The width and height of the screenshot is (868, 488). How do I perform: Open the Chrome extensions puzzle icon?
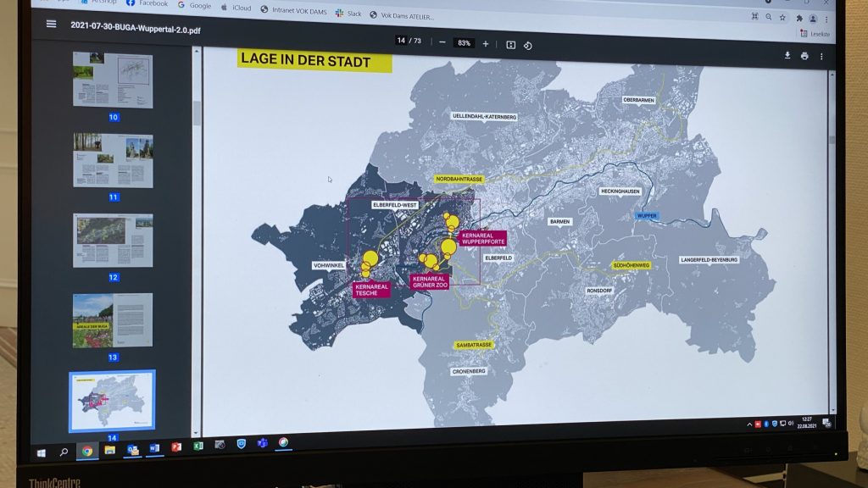799,19
